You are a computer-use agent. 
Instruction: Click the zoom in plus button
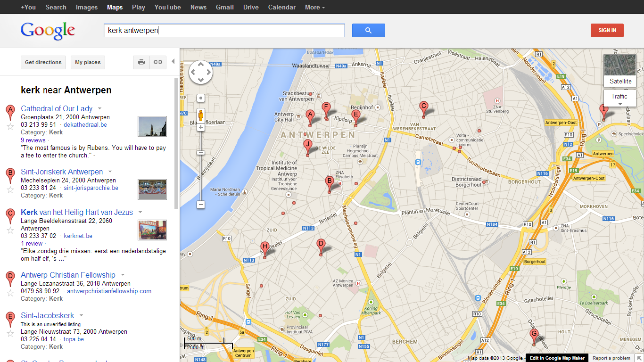pos(201,127)
